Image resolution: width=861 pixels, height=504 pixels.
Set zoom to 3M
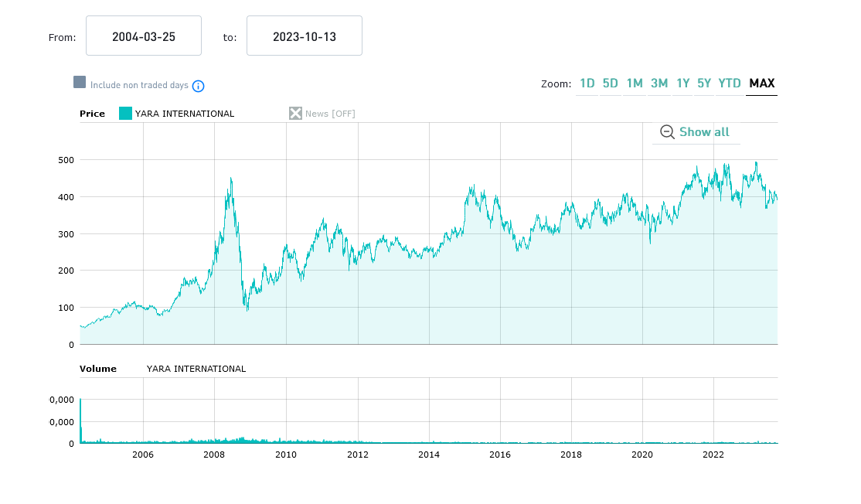pos(659,83)
